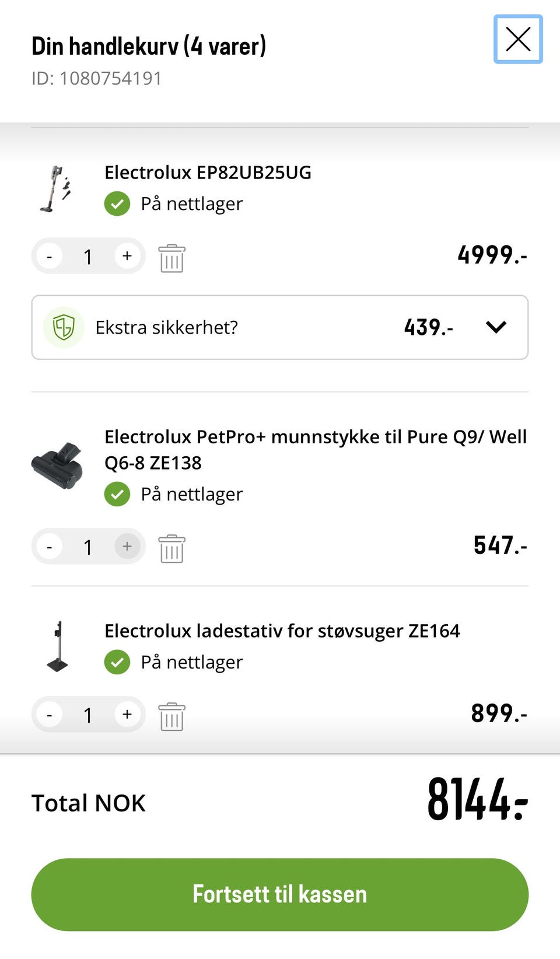This screenshot has width=560, height=959.
Task: Open Ekstra sikkerhet insurance option
Action: (x=166, y=327)
